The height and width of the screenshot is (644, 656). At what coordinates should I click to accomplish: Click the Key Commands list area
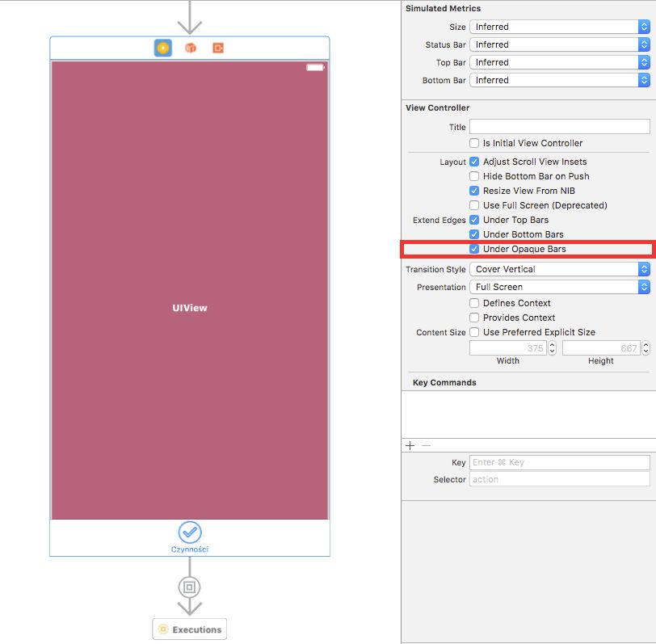pos(528,415)
